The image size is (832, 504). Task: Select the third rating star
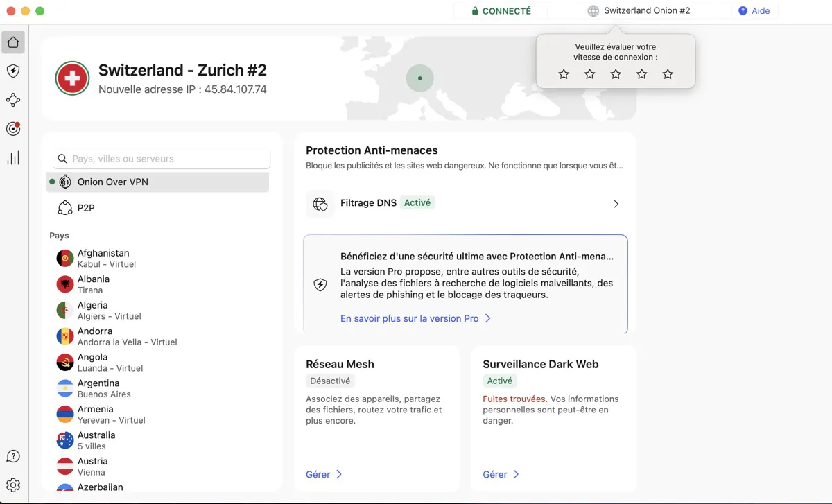tap(616, 74)
